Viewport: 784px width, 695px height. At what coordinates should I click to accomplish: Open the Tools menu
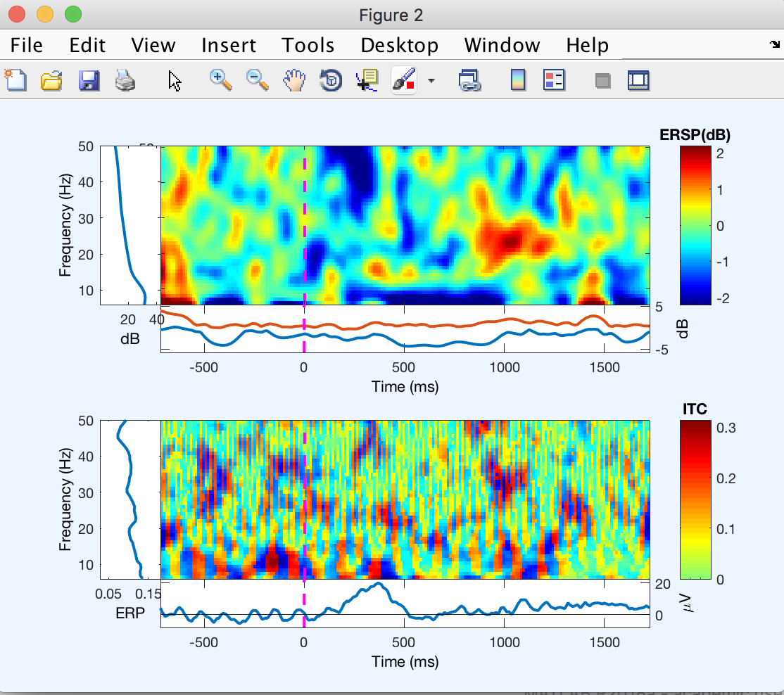tap(308, 45)
